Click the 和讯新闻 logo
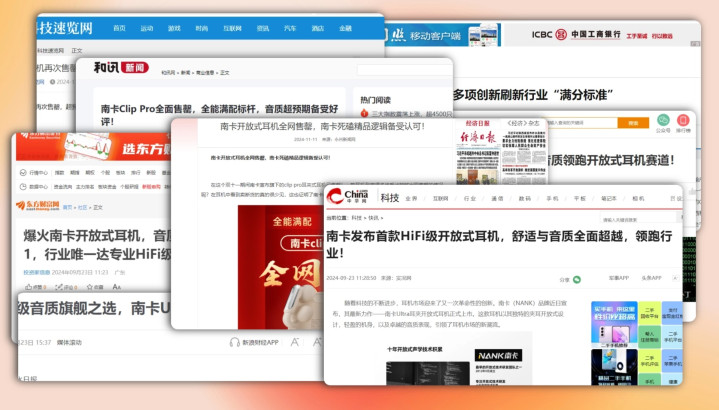Viewport: 719px width, 410px height. pos(121,67)
